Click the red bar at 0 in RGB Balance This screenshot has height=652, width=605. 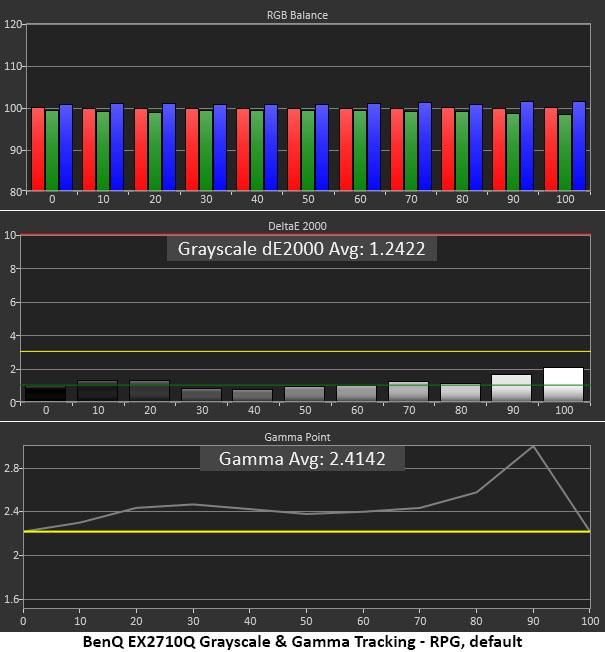[x=38, y=149]
